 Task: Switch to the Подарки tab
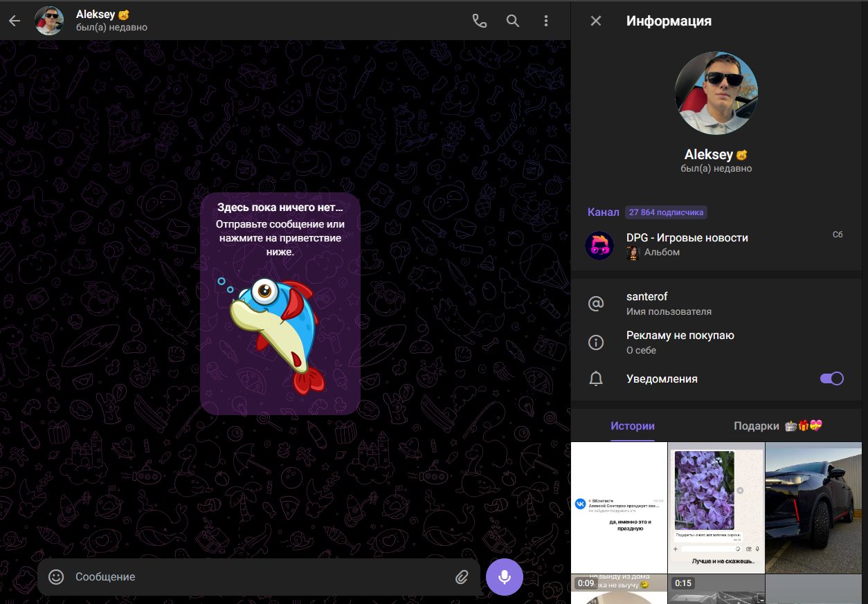click(x=777, y=426)
